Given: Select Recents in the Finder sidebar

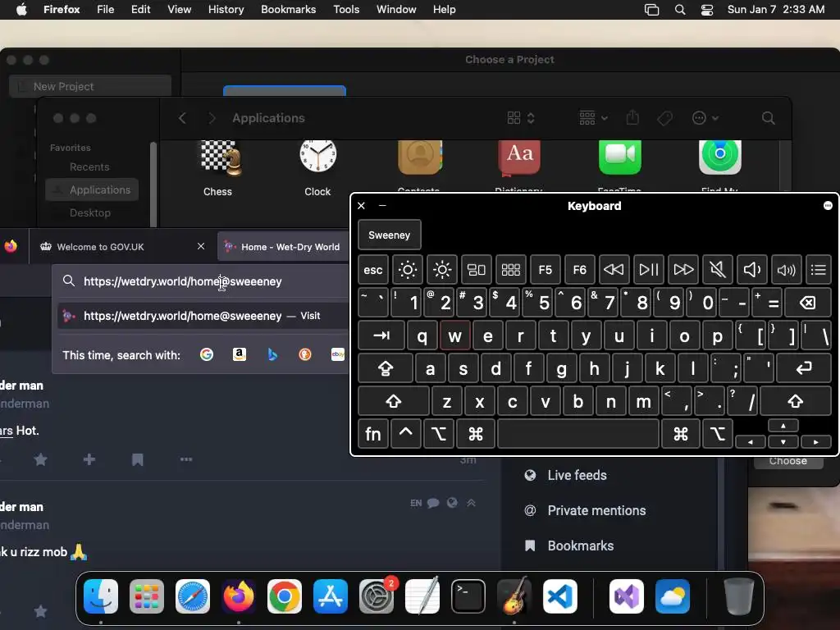Looking at the screenshot, I should (x=89, y=167).
